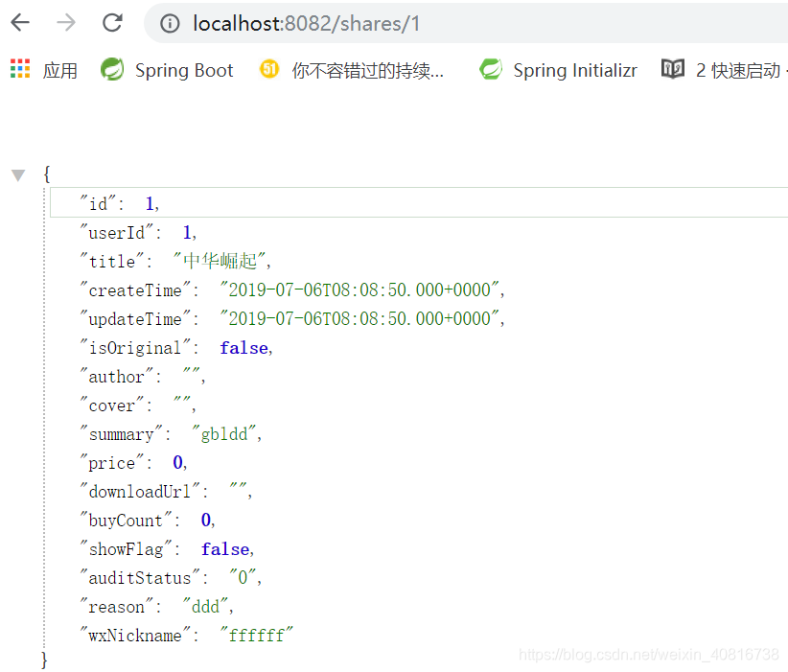Viewport: 788px width, 672px height.
Task: Select the createTime value 2019-07-06T08:08:50.000+0000
Action: click(359, 290)
